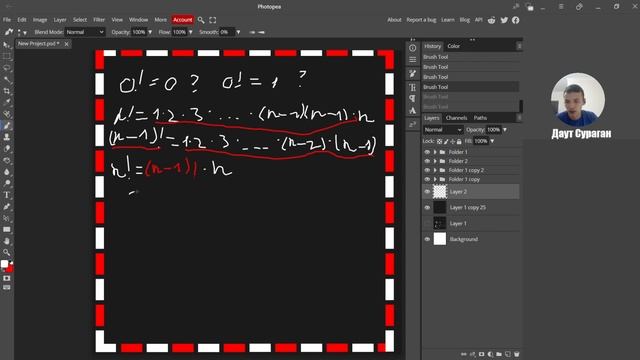
Task: Select the Lasso tool
Action: pos(7,68)
